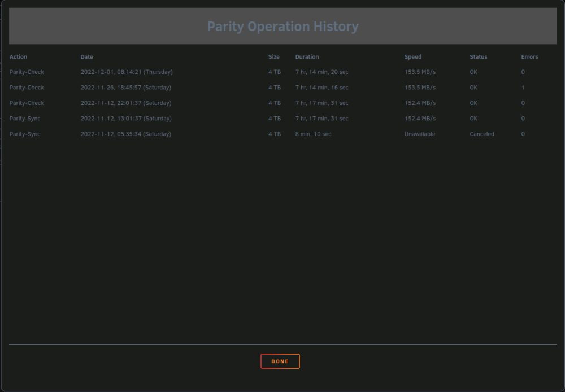The height and width of the screenshot is (392, 565).
Task: Click the Size column header
Action: (274, 57)
